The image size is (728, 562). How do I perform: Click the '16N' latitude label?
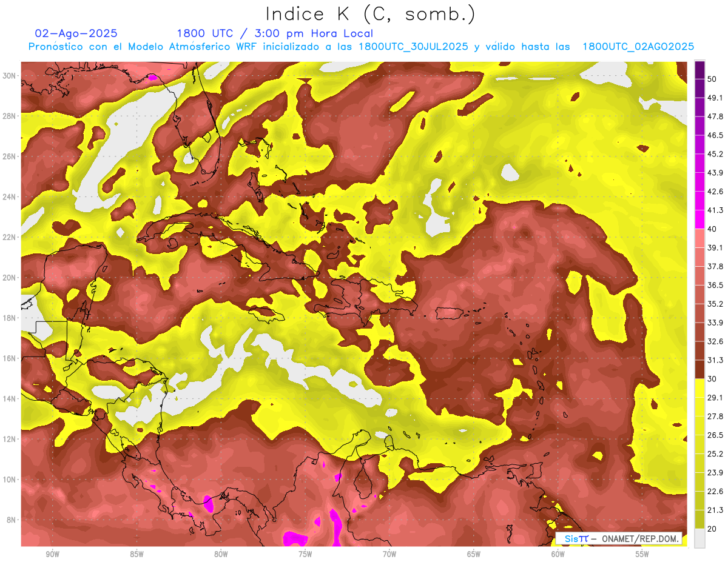10,358
